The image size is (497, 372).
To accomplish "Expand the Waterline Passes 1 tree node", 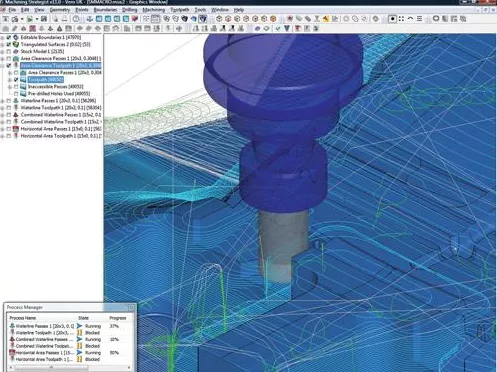I will pos(3,101).
